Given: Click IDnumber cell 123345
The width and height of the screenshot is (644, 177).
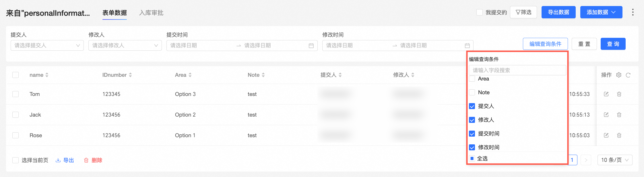Looking at the screenshot, I should 111,94.
